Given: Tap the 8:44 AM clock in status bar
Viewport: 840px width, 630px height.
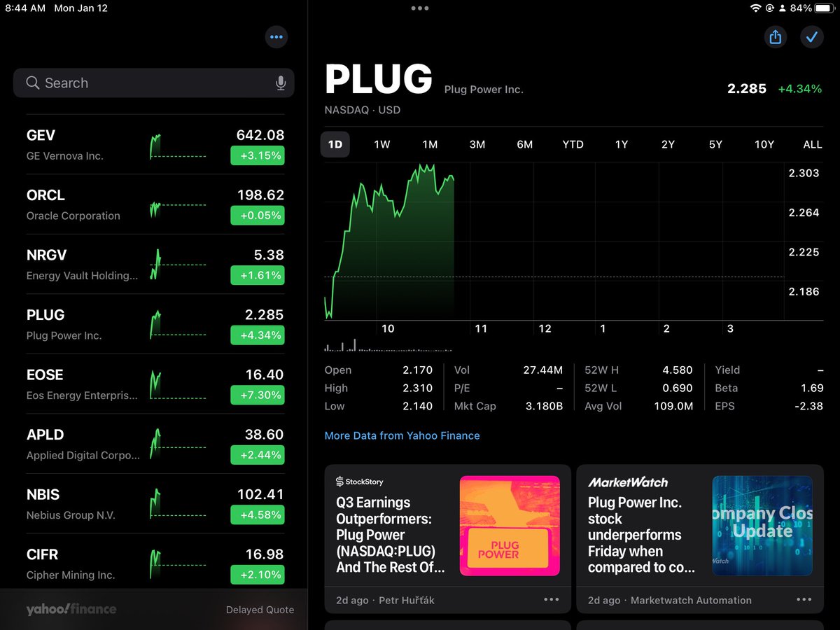Looking at the screenshot, I should pyautogui.click(x=25, y=8).
